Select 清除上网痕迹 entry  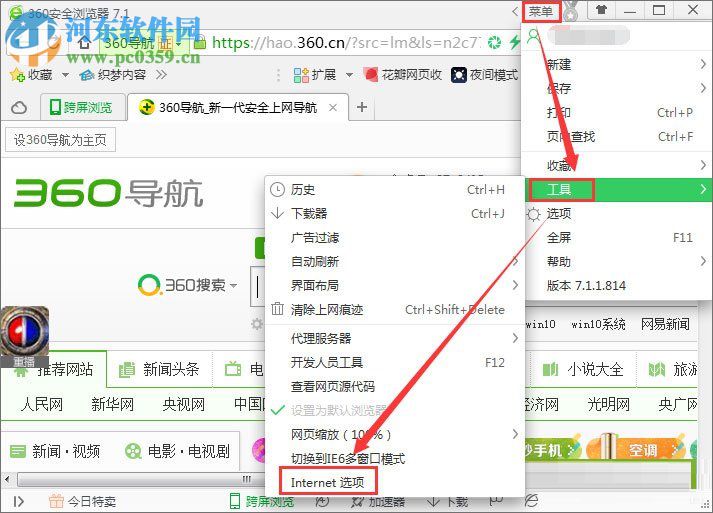pos(393,310)
